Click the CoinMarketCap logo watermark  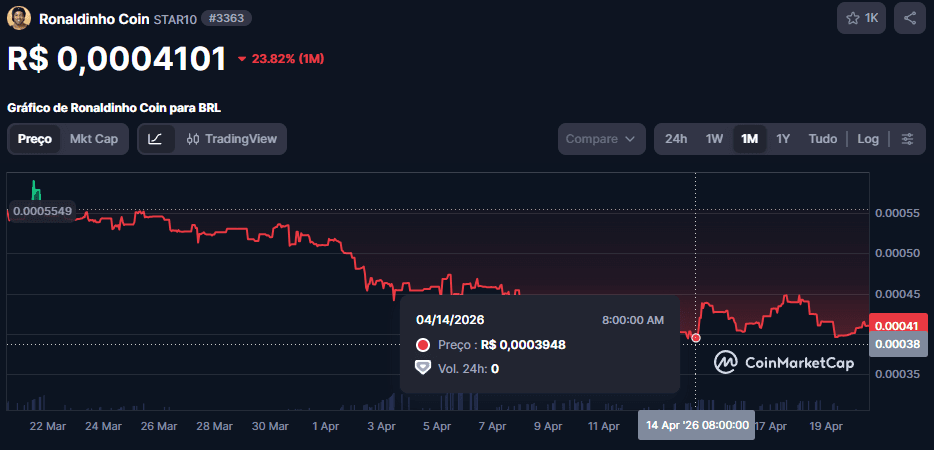pyautogui.click(x=785, y=363)
